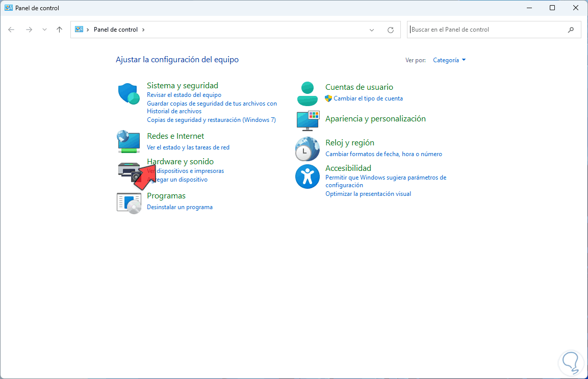The width and height of the screenshot is (588, 379).
Task: Click the back navigation arrow
Action: pos(11,30)
